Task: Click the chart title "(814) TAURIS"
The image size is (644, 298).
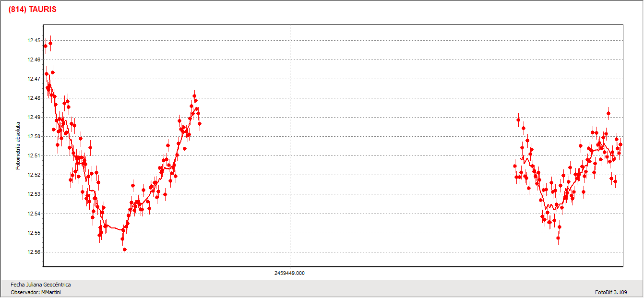Action: click(32, 10)
